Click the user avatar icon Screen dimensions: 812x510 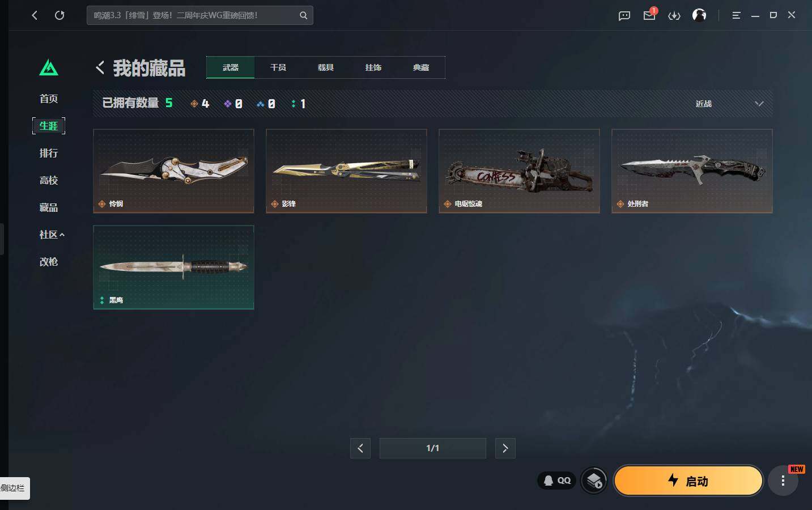click(699, 15)
